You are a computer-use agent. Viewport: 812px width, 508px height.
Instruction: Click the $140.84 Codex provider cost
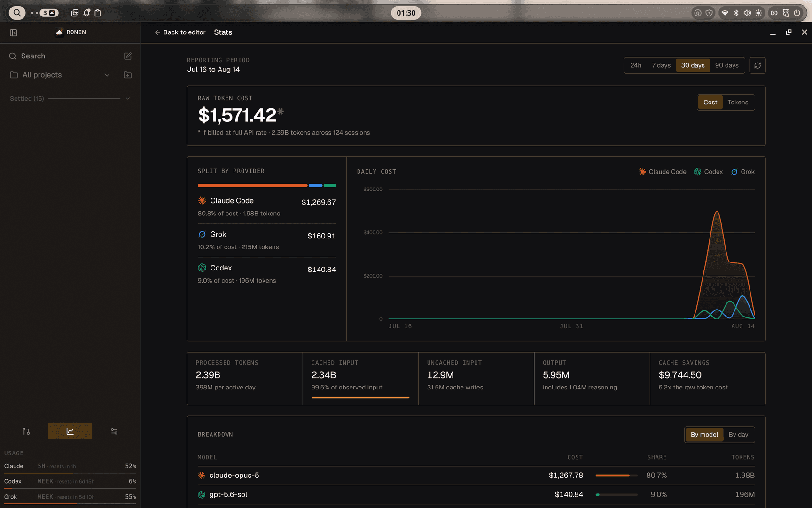pyautogui.click(x=321, y=270)
